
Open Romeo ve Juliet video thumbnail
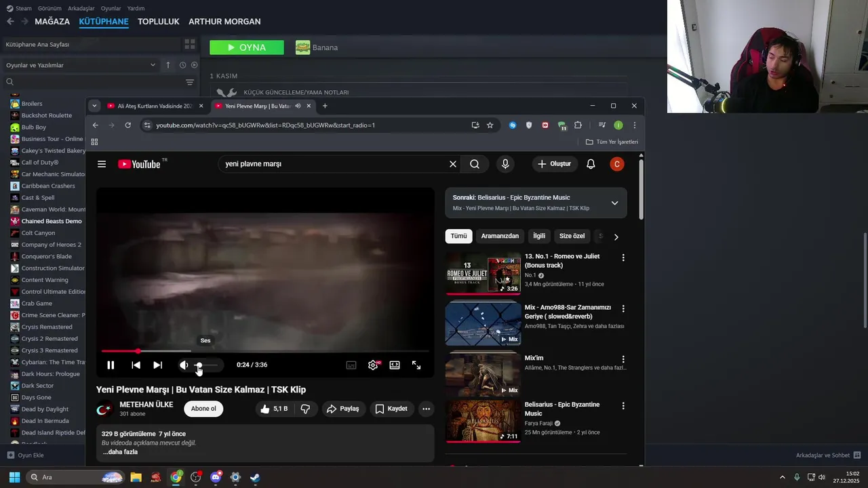483,273
